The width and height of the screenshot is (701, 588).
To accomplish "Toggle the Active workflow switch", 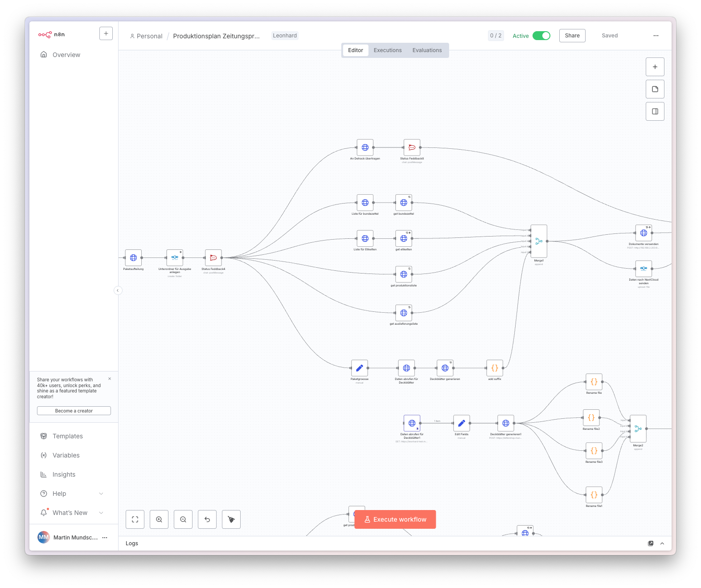I will coord(541,36).
